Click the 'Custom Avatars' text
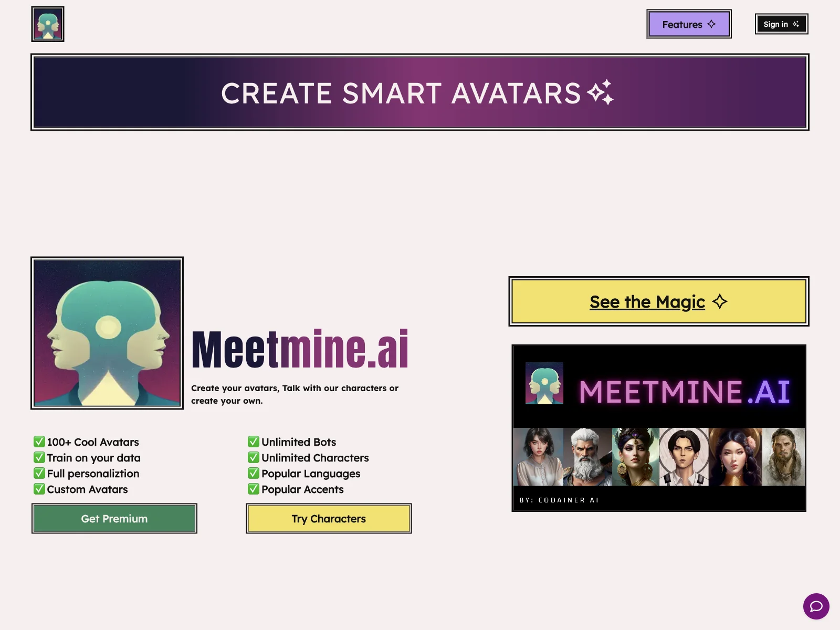 point(87,489)
